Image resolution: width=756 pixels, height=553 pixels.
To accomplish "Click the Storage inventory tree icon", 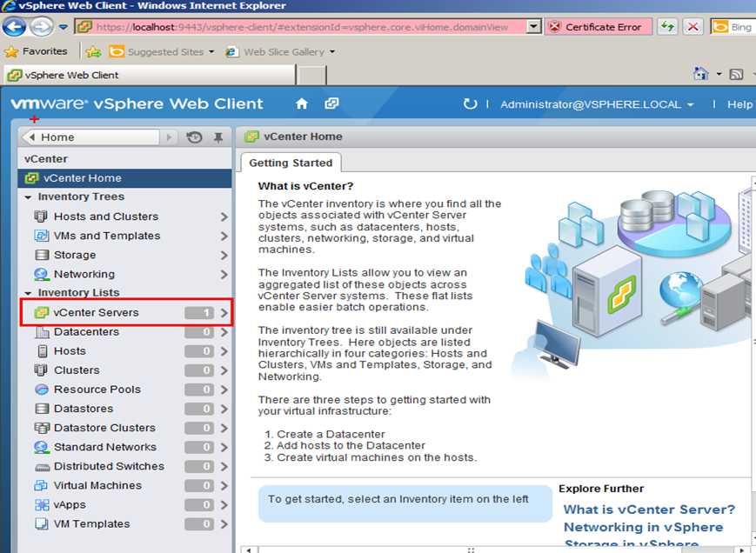I will [x=42, y=255].
